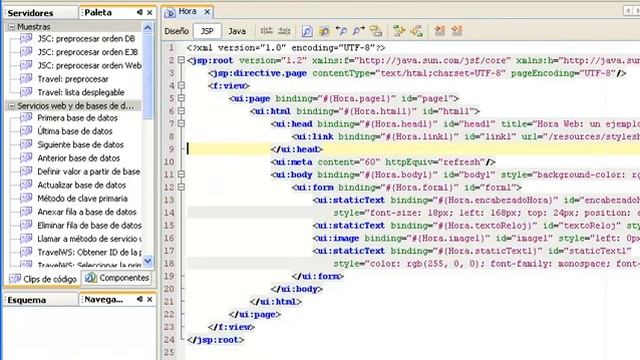Select 'Llamar a método de servicio' clip

[x=89, y=239]
